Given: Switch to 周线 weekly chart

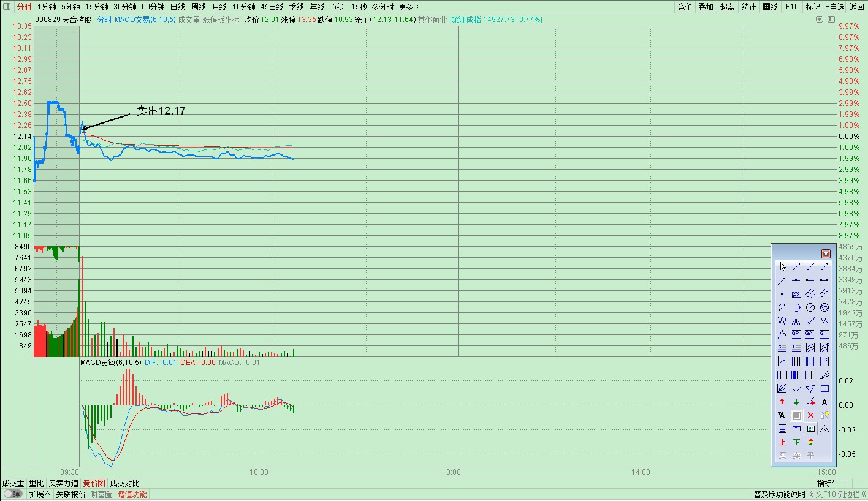Looking at the screenshot, I should (x=199, y=7).
